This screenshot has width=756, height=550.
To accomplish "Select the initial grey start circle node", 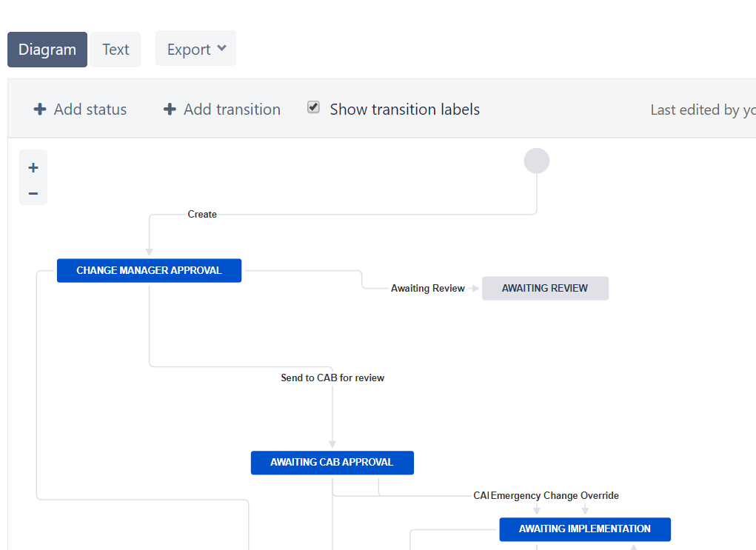I will 537,161.
